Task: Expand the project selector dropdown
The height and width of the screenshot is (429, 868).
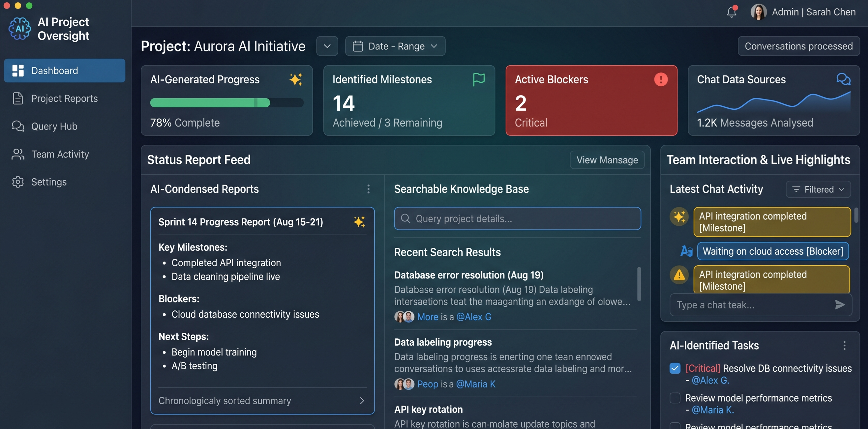Action: click(327, 46)
